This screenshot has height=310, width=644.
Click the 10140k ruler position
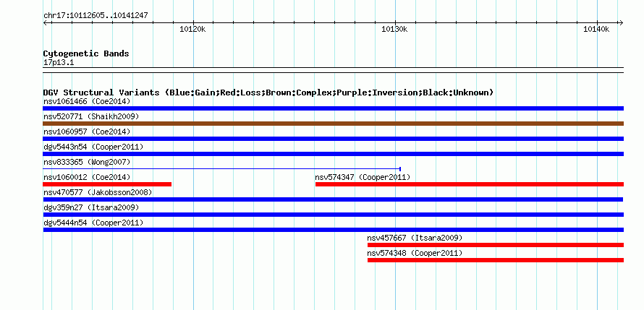click(596, 29)
